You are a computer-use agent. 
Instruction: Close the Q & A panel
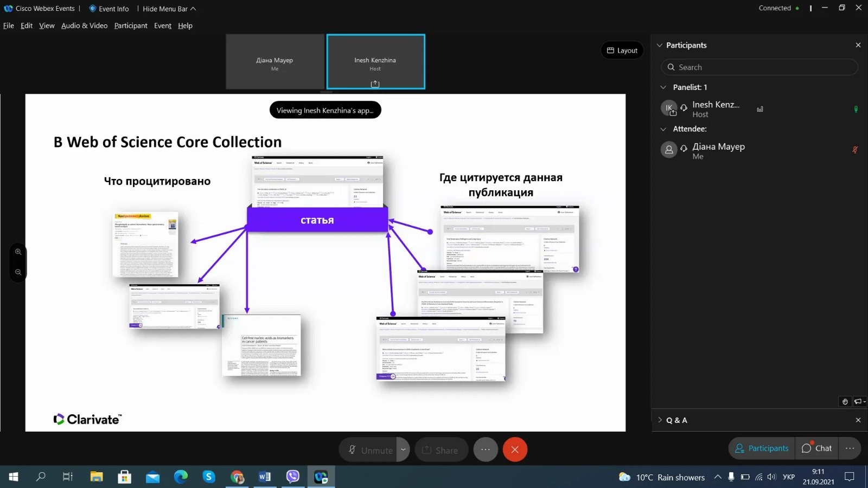[x=858, y=420]
